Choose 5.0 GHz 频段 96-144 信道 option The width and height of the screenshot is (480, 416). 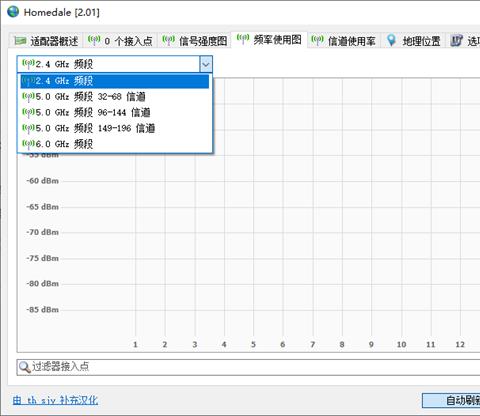click(x=115, y=112)
